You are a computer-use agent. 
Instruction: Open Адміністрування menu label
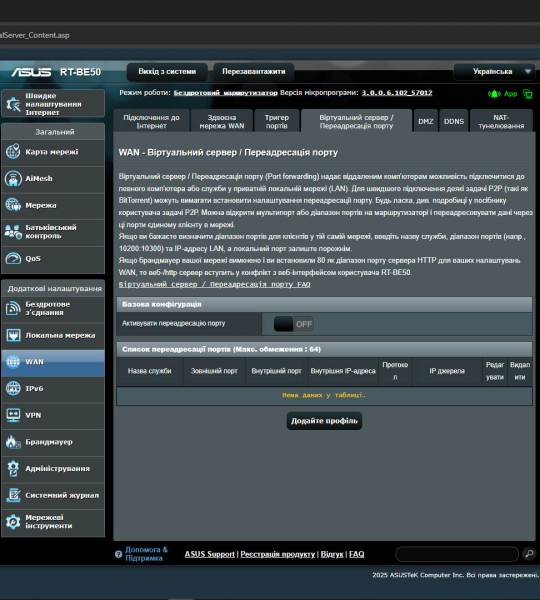pyautogui.click(x=58, y=468)
